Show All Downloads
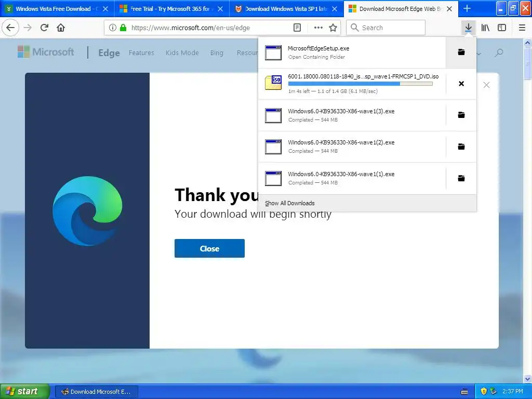Image resolution: width=532 pixels, height=399 pixels. (x=290, y=203)
